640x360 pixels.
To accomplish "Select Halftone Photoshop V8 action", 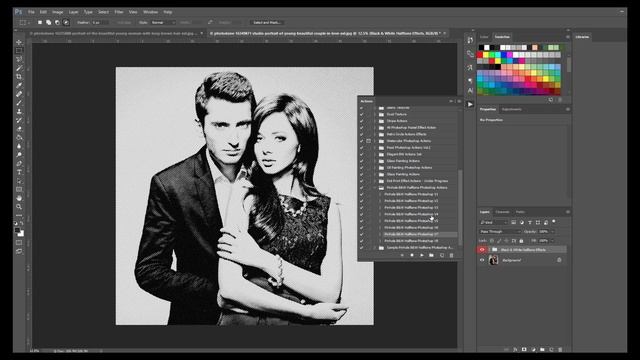I will tap(411, 241).
